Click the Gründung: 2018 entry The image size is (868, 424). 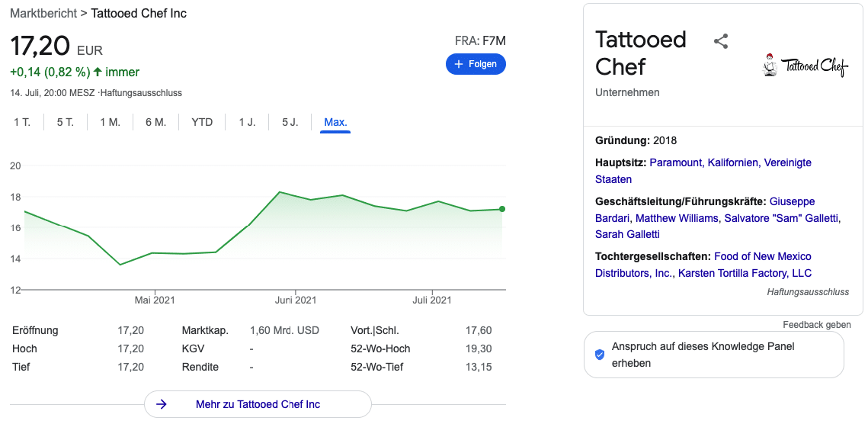pos(636,141)
